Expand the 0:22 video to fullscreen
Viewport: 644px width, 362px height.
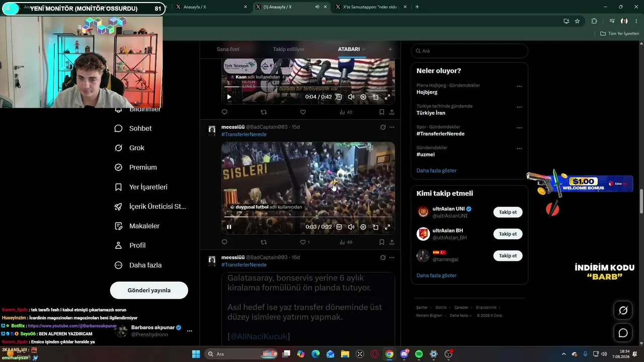[x=387, y=227]
